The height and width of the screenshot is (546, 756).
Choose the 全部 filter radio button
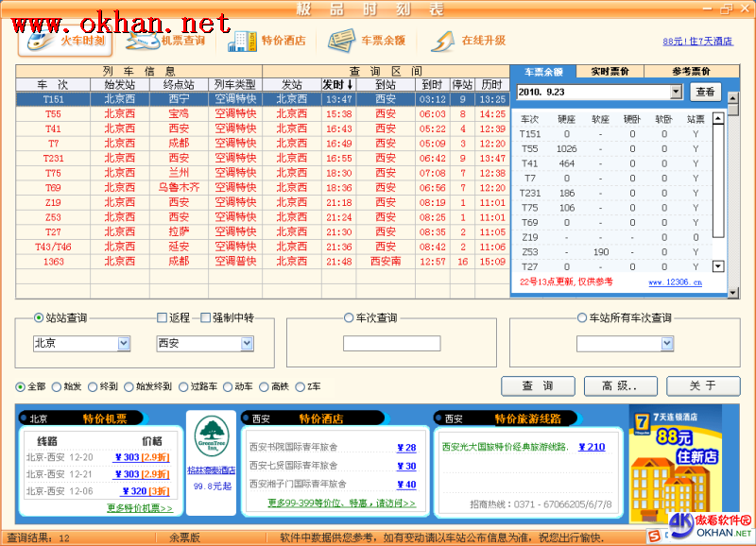pos(20,386)
